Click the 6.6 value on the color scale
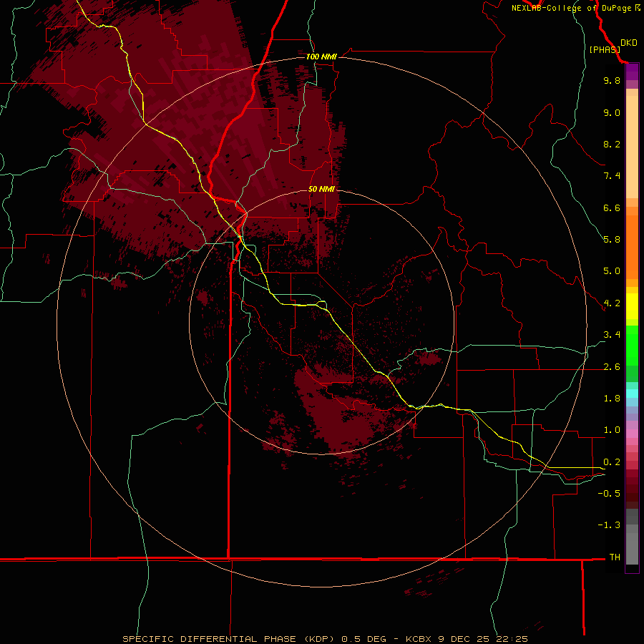The width and height of the screenshot is (644, 644). (x=612, y=208)
